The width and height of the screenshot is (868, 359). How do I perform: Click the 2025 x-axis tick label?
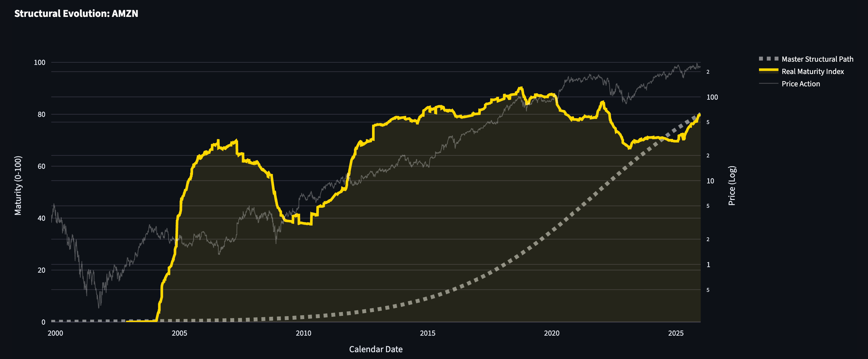tap(676, 333)
